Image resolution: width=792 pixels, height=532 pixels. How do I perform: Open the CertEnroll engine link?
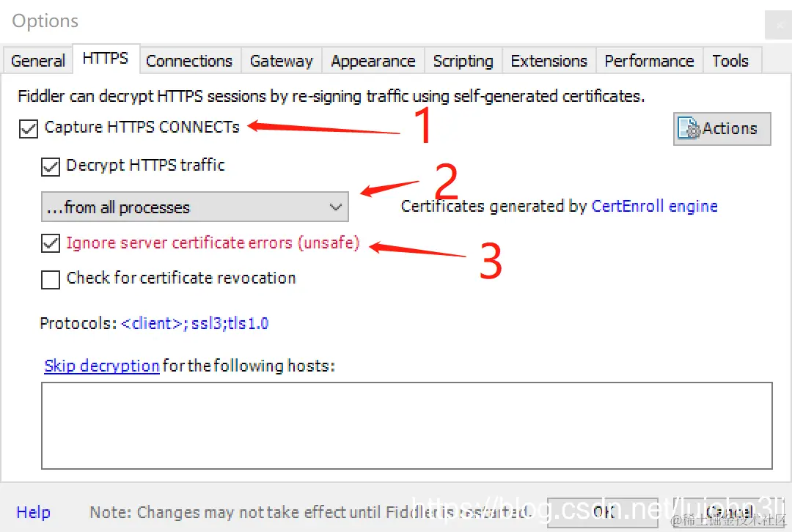[654, 206]
